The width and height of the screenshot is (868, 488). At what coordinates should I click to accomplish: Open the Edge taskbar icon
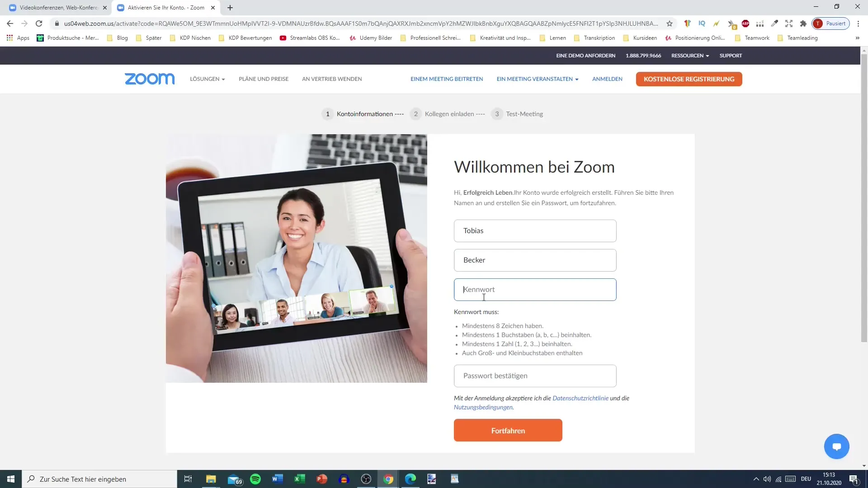point(410,479)
